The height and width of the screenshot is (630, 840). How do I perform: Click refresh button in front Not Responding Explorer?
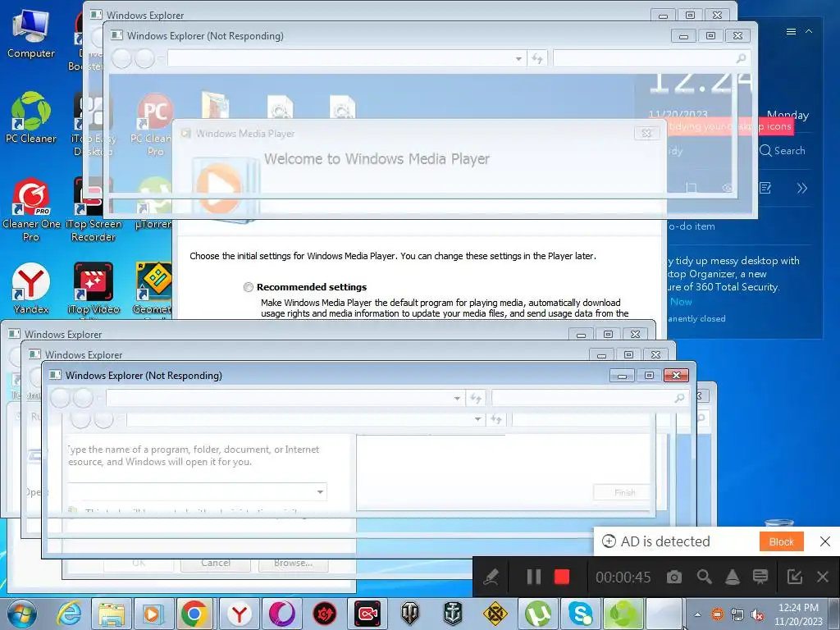(476, 398)
